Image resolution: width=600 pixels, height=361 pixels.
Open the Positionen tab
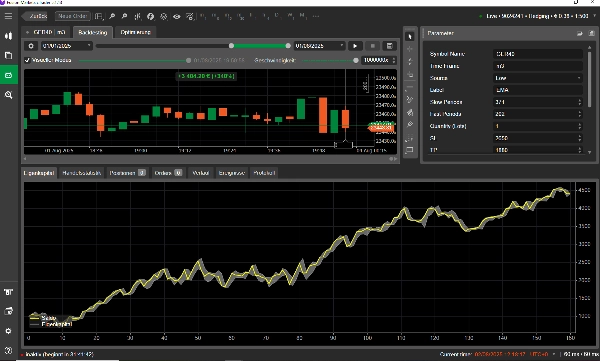pyautogui.click(x=127, y=173)
